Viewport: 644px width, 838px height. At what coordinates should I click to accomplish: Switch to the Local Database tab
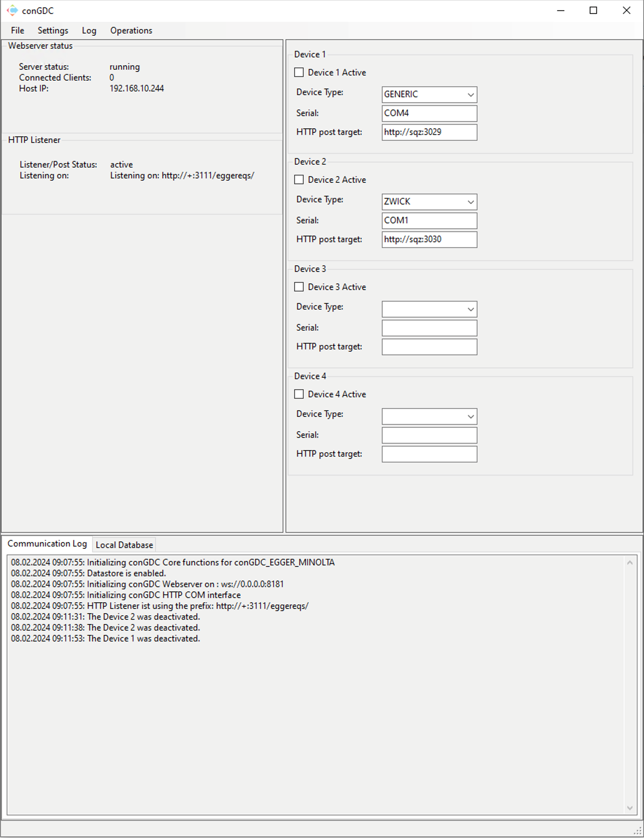124,545
